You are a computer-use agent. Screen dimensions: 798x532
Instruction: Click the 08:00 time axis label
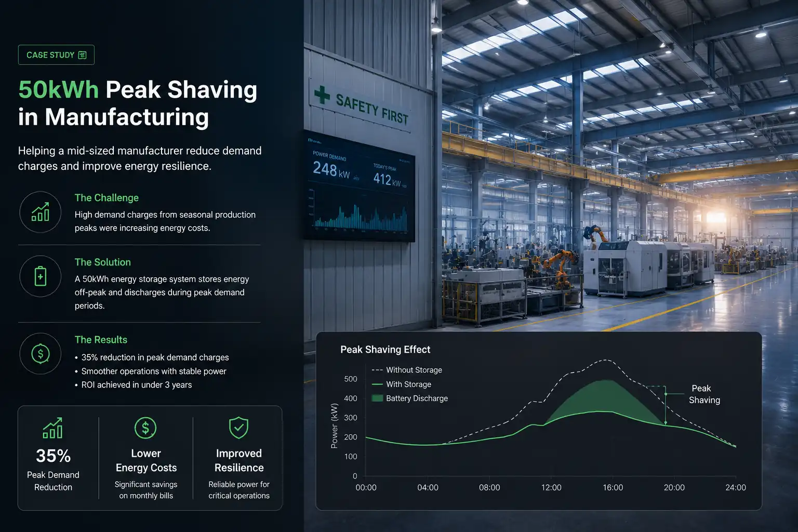(x=489, y=488)
